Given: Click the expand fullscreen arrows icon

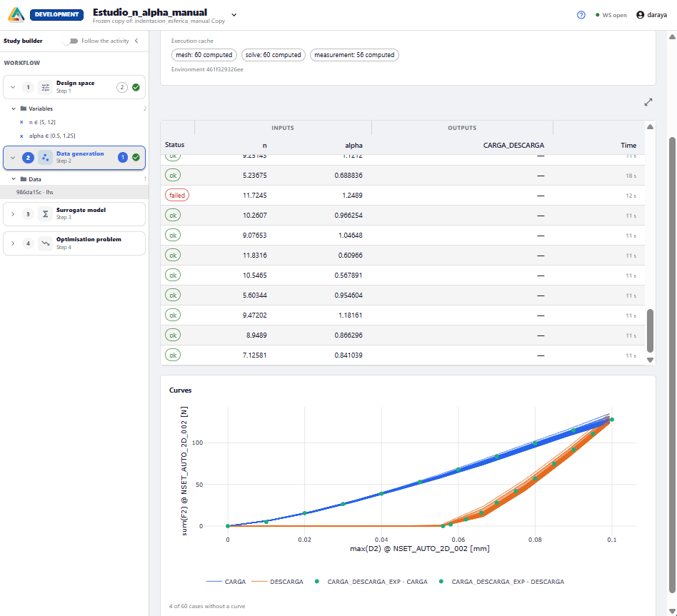Looking at the screenshot, I should (x=648, y=102).
